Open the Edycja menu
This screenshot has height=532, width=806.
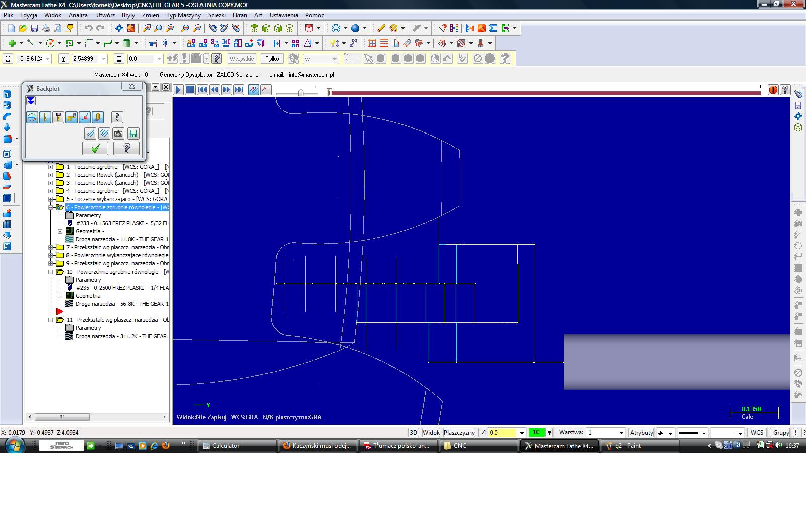(29, 15)
